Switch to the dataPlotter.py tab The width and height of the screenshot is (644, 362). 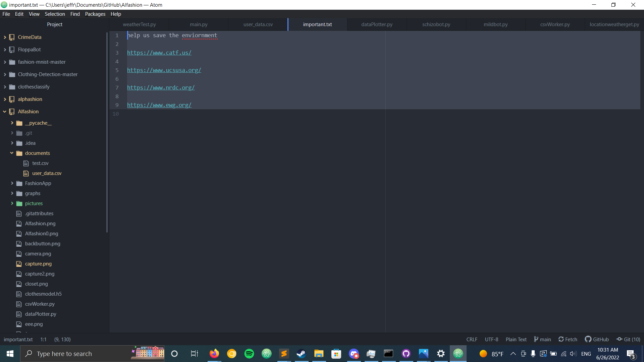pos(377,24)
